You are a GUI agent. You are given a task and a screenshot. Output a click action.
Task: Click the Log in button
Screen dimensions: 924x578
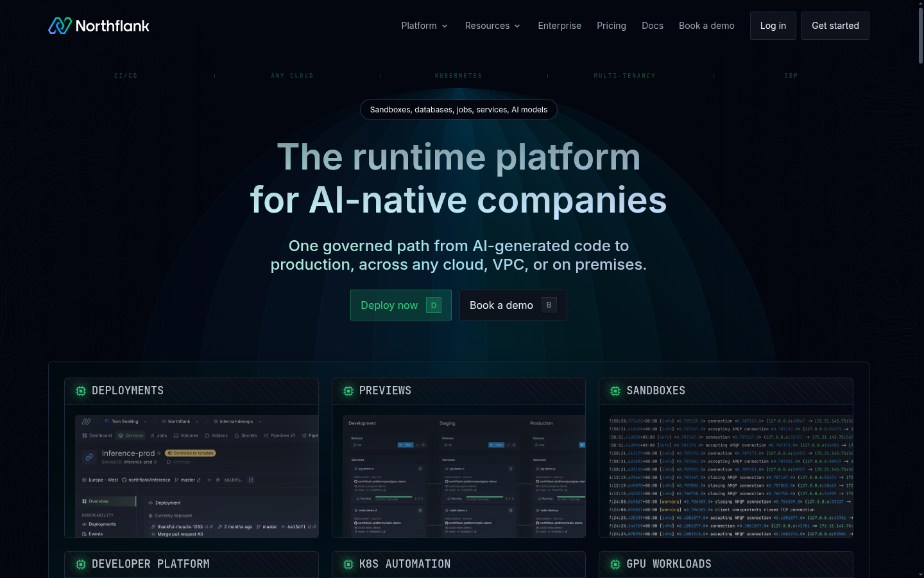[773, 26]
